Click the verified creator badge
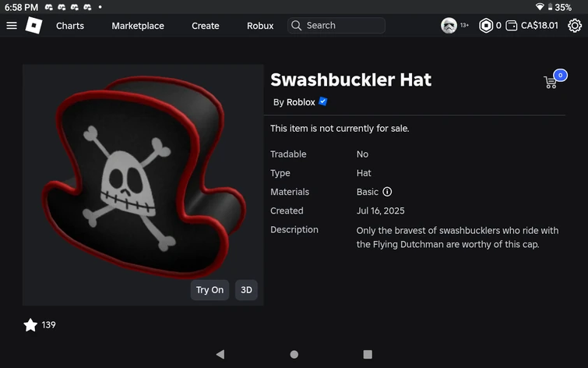588x368 pixels. pos(323,101)
